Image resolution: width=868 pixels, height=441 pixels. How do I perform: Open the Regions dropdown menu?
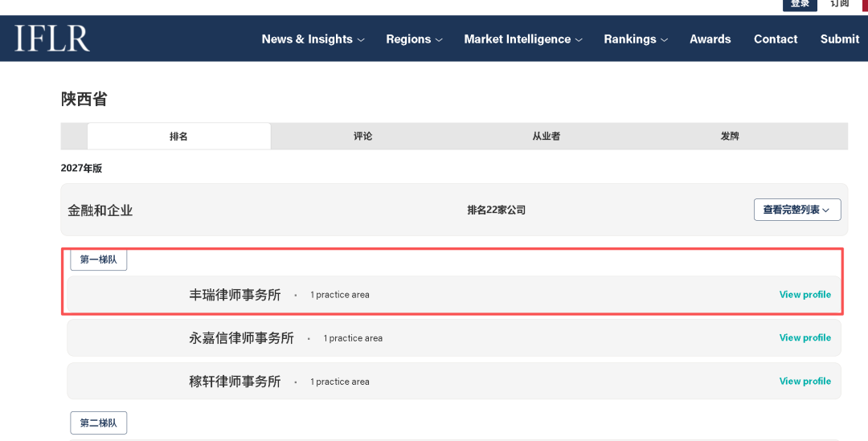click(x=414, y=39)
